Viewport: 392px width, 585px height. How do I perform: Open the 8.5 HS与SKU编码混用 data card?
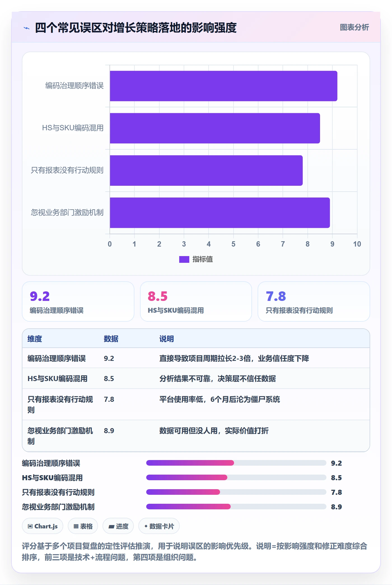point(196,301)
